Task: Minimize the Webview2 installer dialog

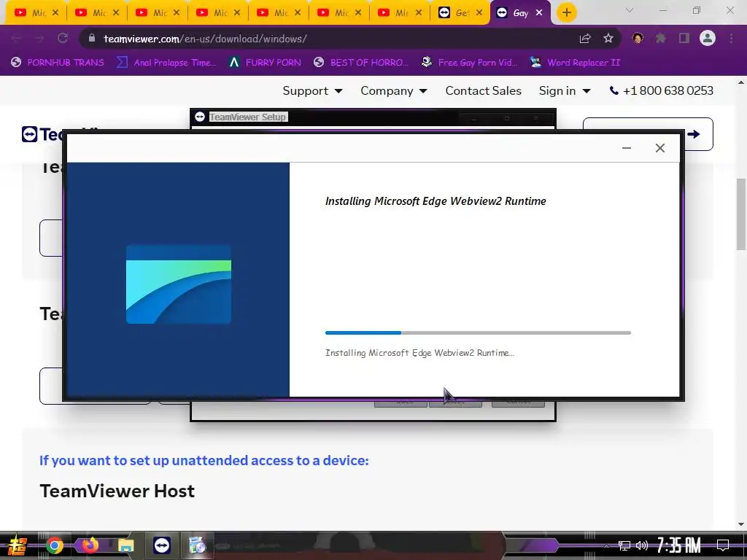Action: [x=627, y=148]
